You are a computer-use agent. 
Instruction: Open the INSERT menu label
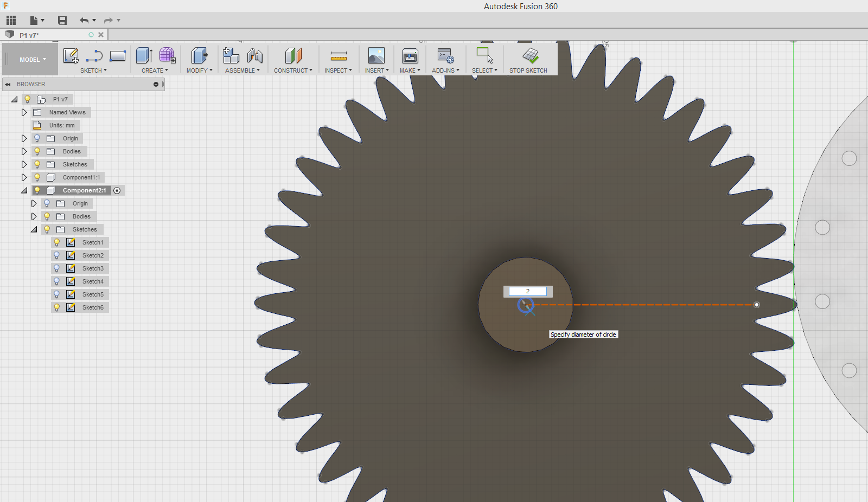(x=376, y=70)
